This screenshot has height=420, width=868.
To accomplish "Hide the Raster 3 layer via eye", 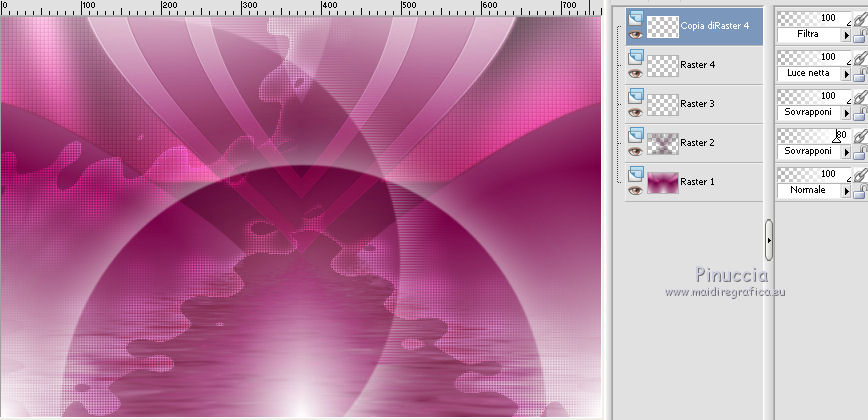I will pyautogui.click(x=636, y=112).
